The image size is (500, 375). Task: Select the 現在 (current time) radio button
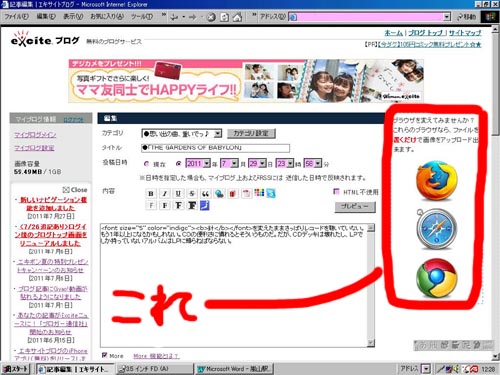146,164
